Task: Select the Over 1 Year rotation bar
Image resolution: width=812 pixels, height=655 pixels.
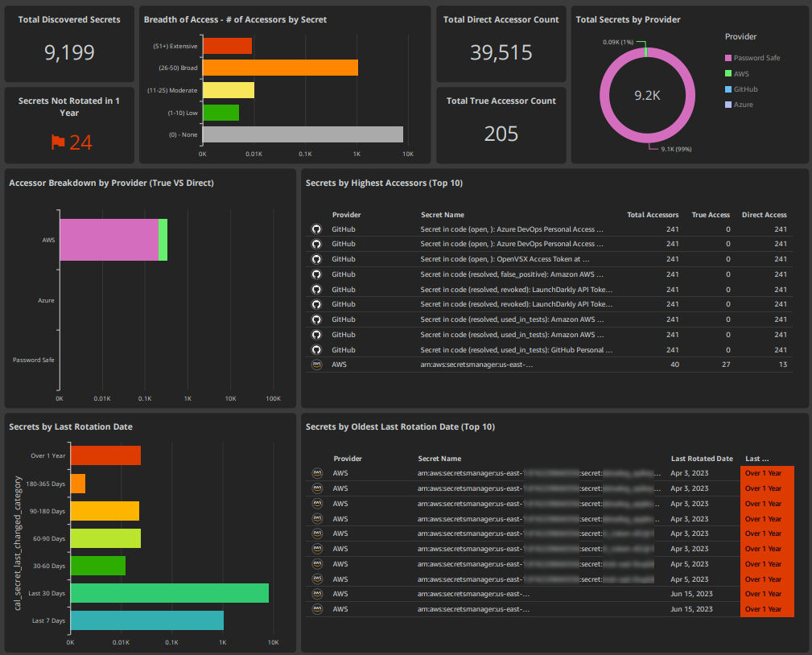Action: point(105,455)
